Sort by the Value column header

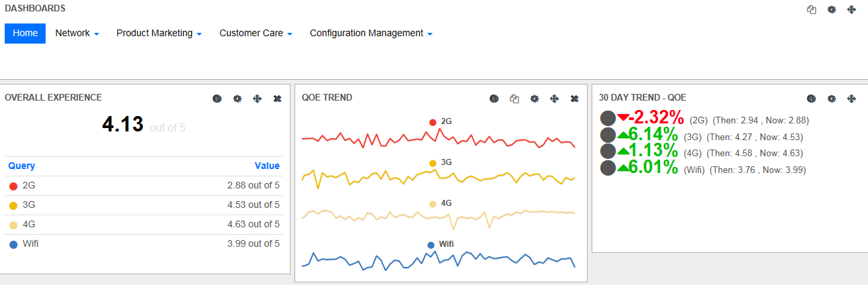tap(267, 166)
